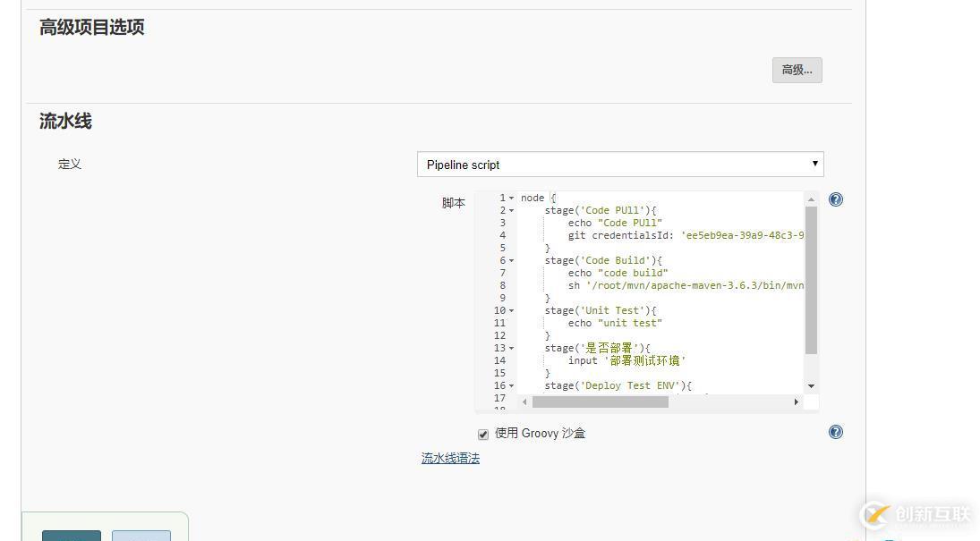Viewport: 980px width, 541px height.
Task: Click the horizontal scrollbar right arrow
Action: click(797, 402)
